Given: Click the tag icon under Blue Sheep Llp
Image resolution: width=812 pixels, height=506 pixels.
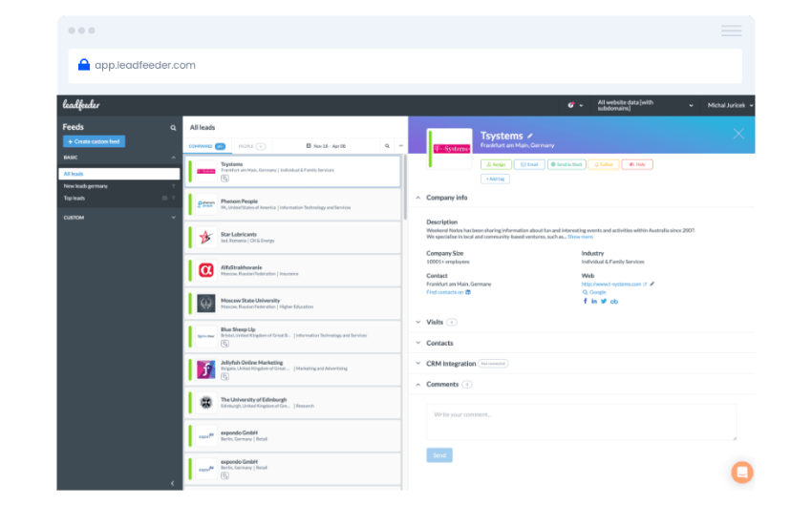Looking at the screenshot, I should click(x=224, y=344).
